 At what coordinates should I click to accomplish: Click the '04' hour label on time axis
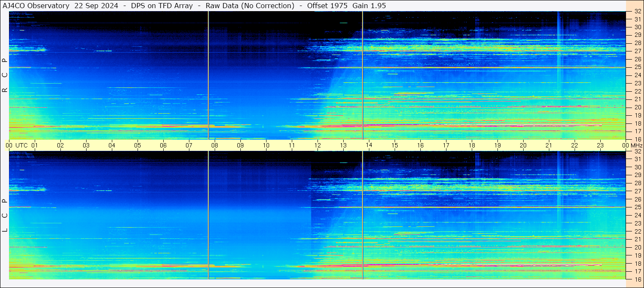(x=112, y=145)
